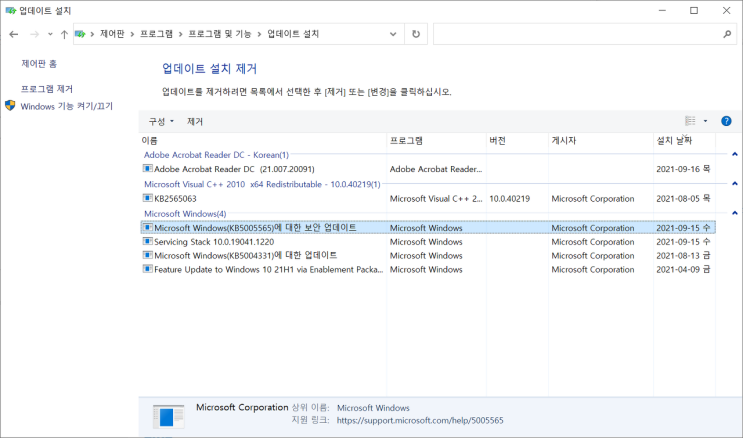743x438 pixels.
Task: Click the shield icon beside Windows 기능
Action: click(10, 105)
